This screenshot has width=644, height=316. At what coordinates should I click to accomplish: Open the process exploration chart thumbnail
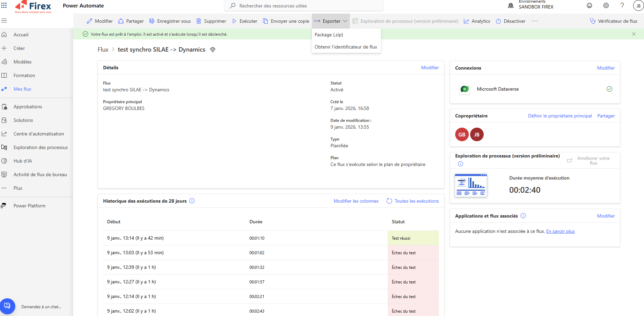[471, 185]
